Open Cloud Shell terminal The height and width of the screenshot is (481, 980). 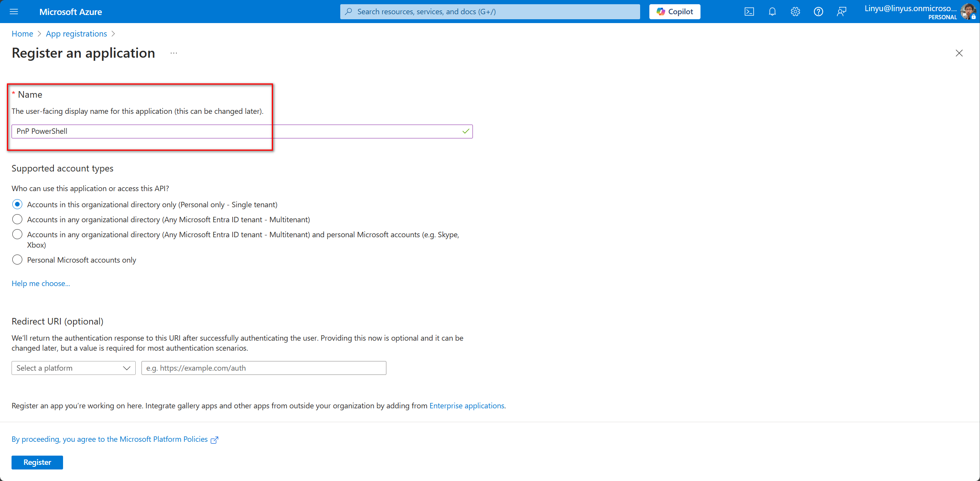[749, 12]
